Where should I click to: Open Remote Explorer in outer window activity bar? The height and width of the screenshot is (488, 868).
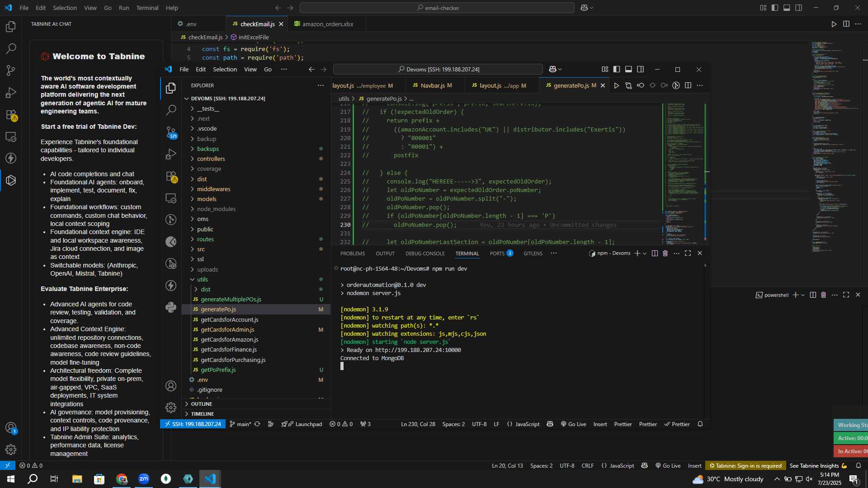[11, 136]
